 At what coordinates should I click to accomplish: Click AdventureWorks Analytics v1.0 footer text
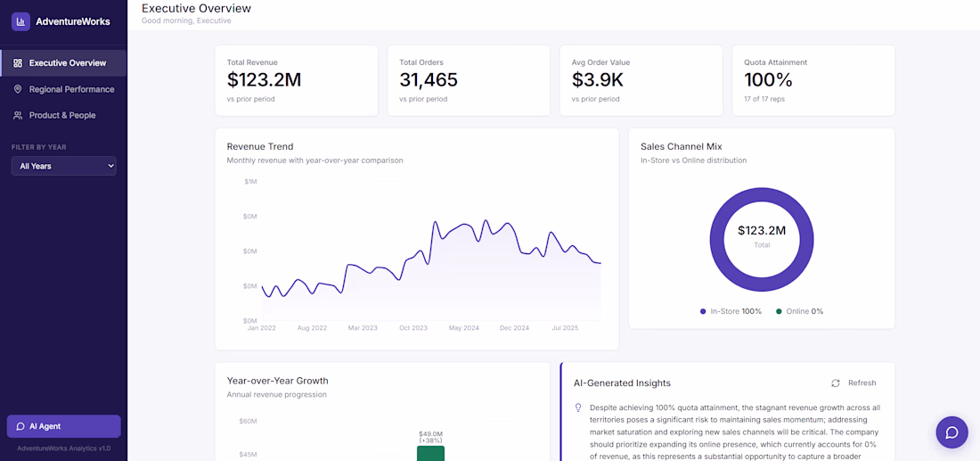click(64, 449)
